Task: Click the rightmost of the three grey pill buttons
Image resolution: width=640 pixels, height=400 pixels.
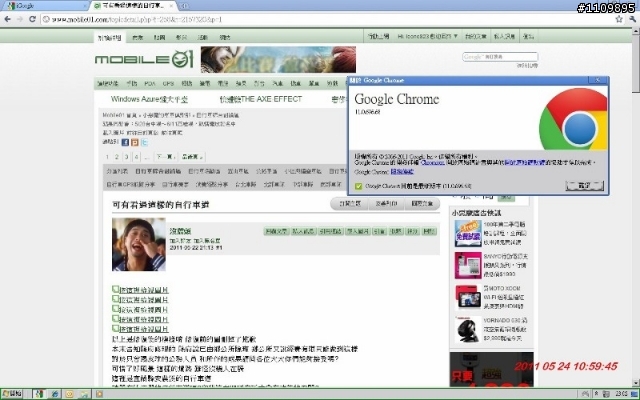Action: pyautogui.click(x=422, y=203)
